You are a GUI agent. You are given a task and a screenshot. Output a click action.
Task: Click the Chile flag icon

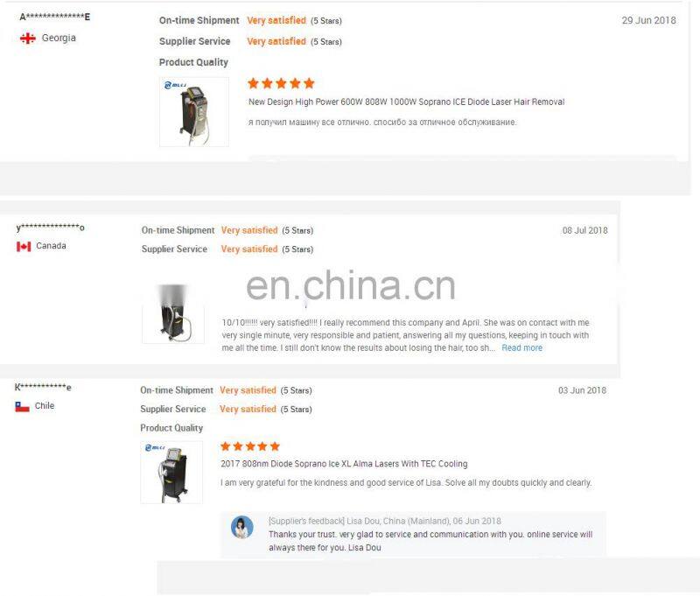tap(22, 406)
